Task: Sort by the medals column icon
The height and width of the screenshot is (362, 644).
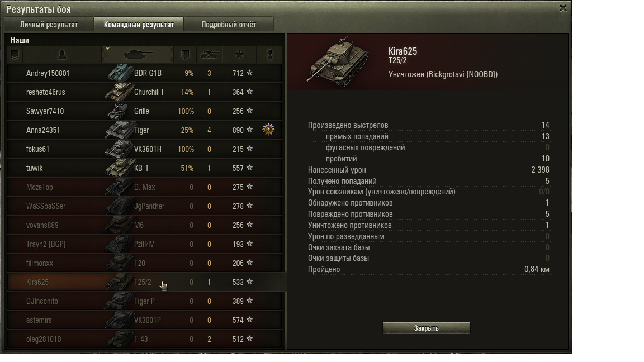Action: [x=269, y=55]
